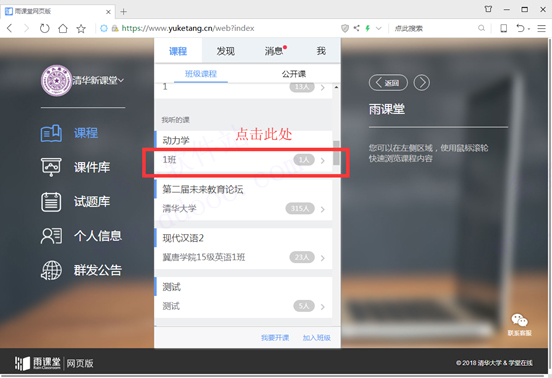Click the 雨课堂 网页版 footer logo
The height and width of the screenshot is (378, 552).
[54, 363]
